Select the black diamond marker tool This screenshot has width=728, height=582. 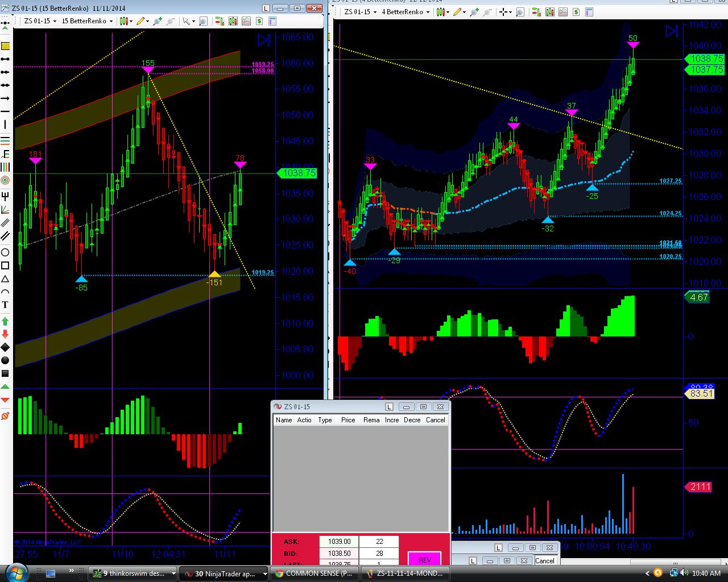click(5, 347)
